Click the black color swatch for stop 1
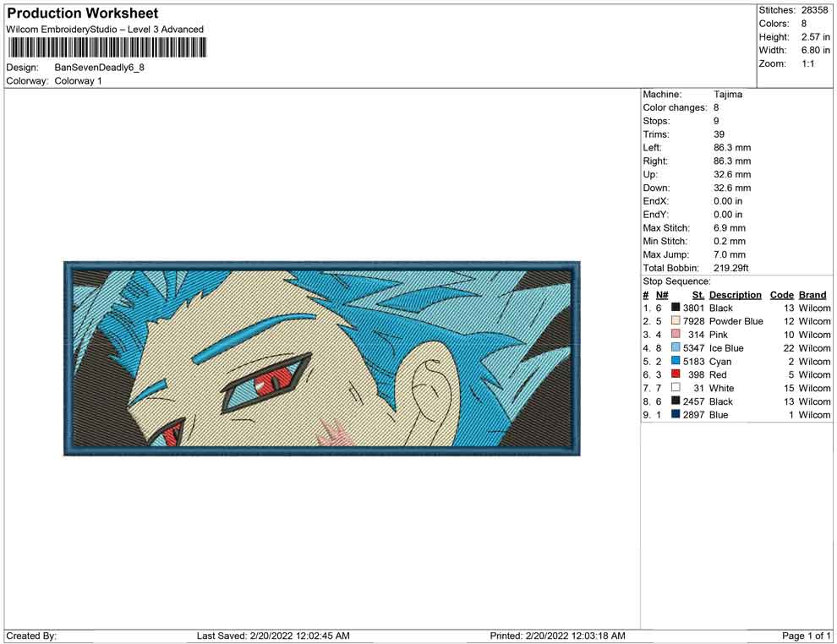The height and width of the screenshot is (644, 837). click(676, 308)
